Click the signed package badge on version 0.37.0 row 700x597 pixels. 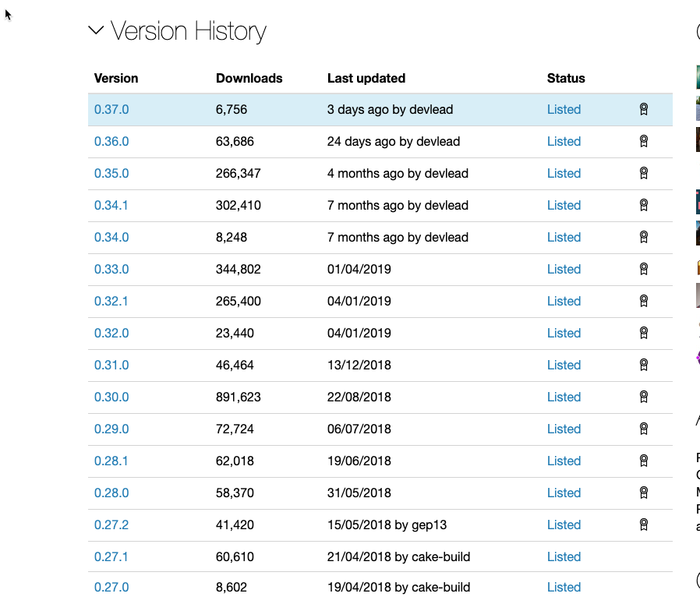click(x=643, y=110)
